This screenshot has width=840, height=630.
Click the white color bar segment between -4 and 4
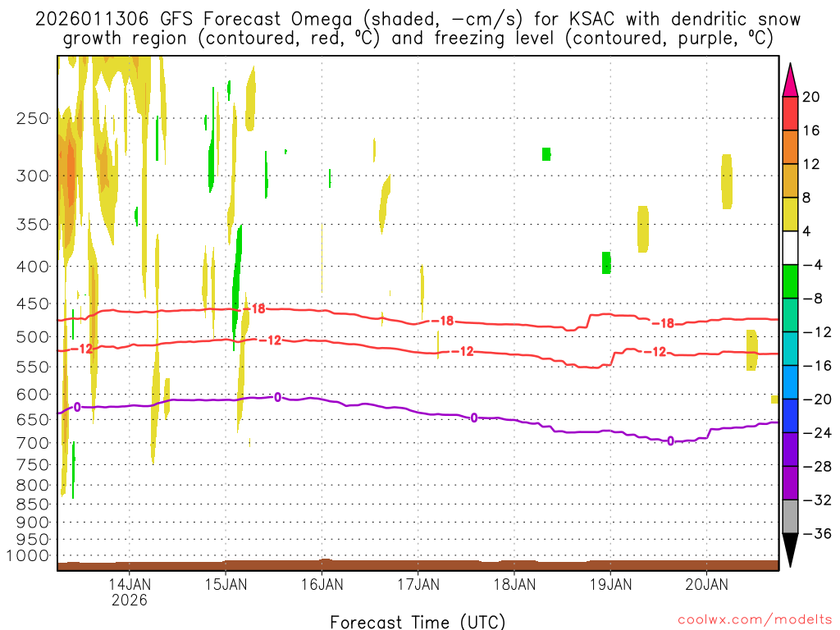[790, 248]
